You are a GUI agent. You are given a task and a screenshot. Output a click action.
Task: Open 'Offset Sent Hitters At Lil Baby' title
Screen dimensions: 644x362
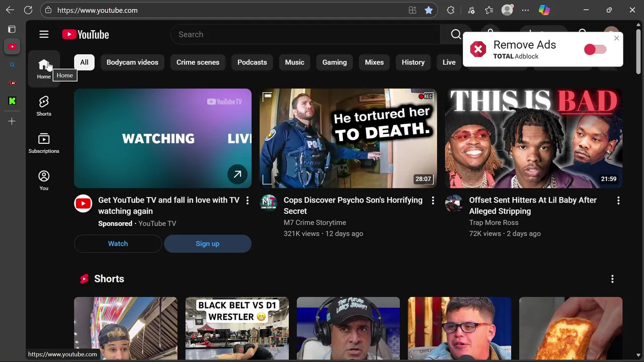(533, 206)
